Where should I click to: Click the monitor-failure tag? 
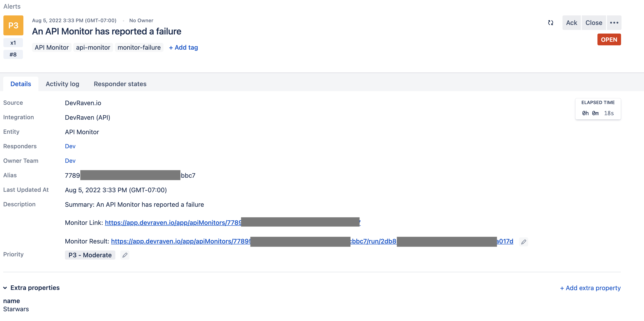pos(139,47)
